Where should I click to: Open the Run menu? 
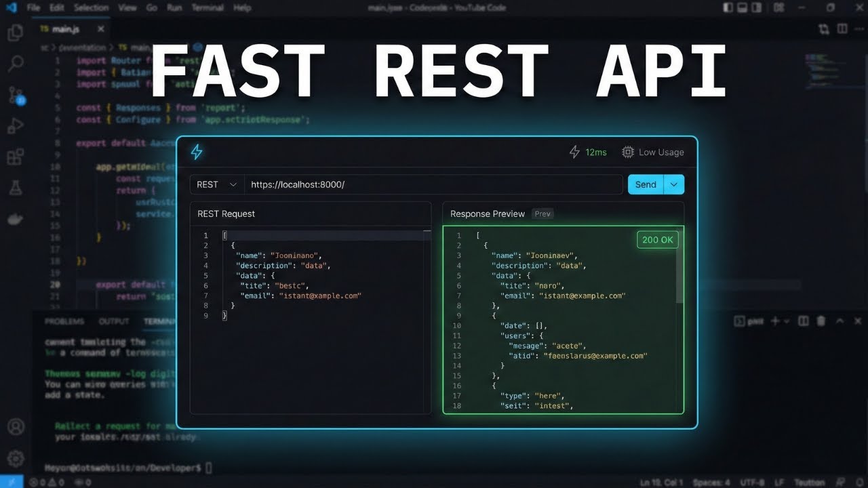(x=174, y=7)
